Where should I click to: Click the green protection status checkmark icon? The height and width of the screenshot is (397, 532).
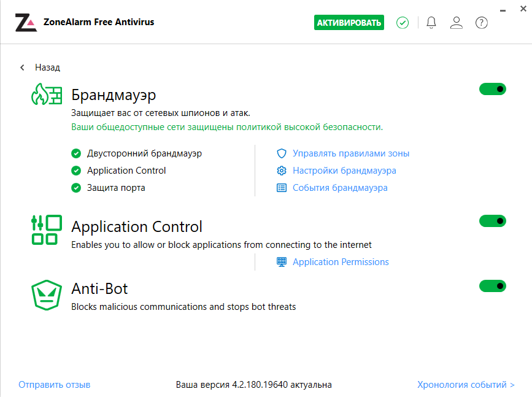pos(403,23)
